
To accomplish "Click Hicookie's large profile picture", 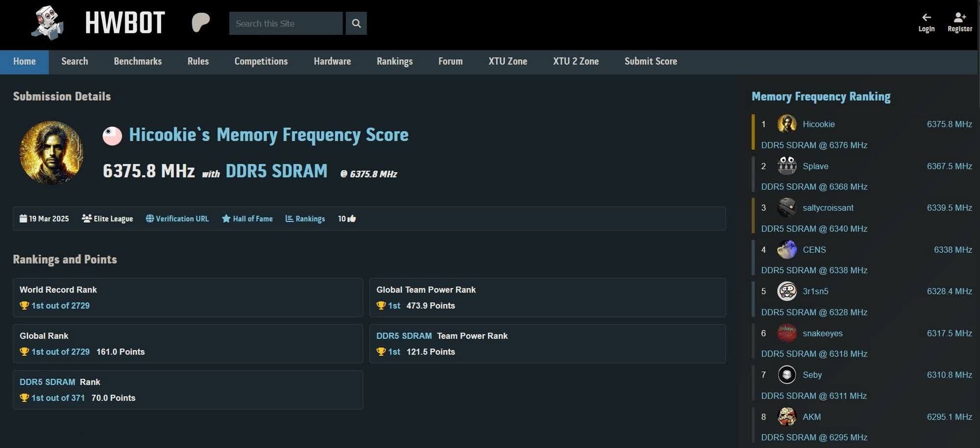I will click(51, 153).
